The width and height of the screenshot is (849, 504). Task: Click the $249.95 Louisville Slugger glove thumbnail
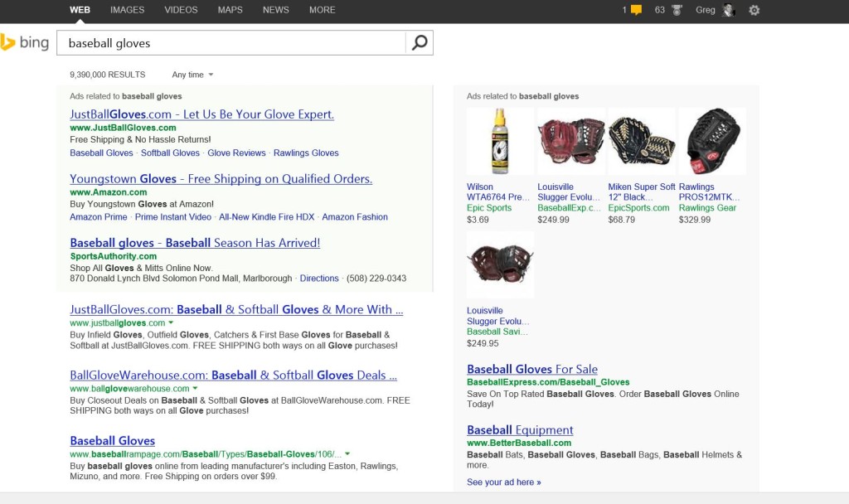(x=500, y=264)
